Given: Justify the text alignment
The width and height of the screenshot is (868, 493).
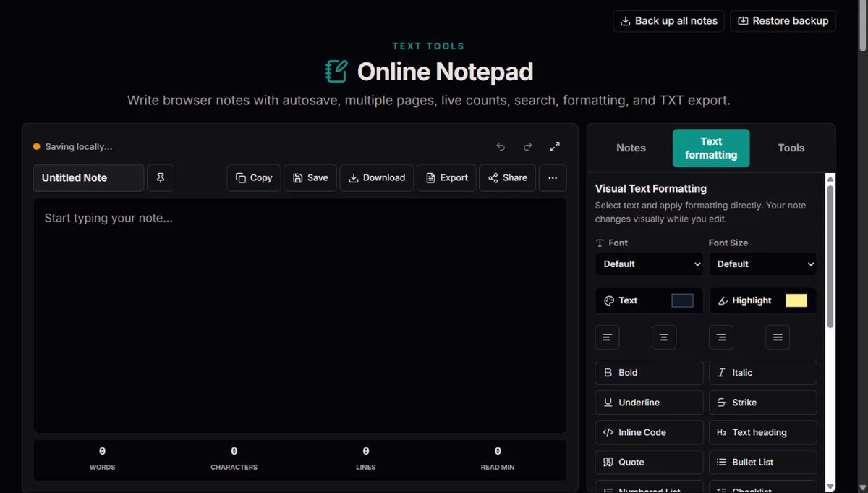Looking at the screenshot, I should (778, 337).
